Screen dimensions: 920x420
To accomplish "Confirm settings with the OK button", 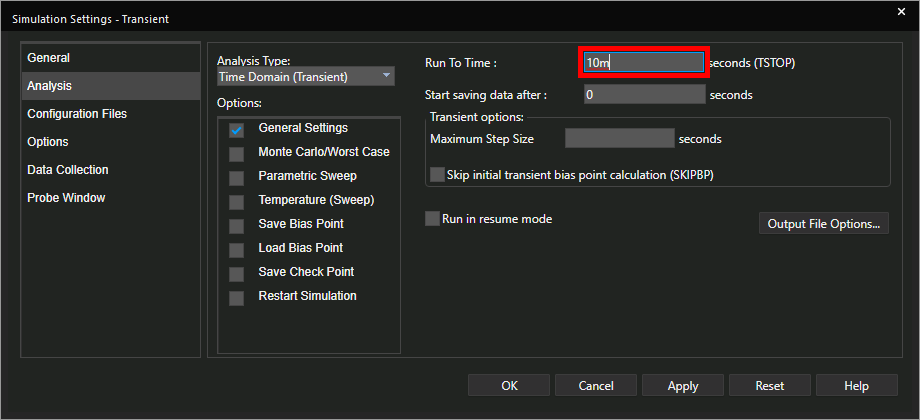I will click(x=509, y=385).
